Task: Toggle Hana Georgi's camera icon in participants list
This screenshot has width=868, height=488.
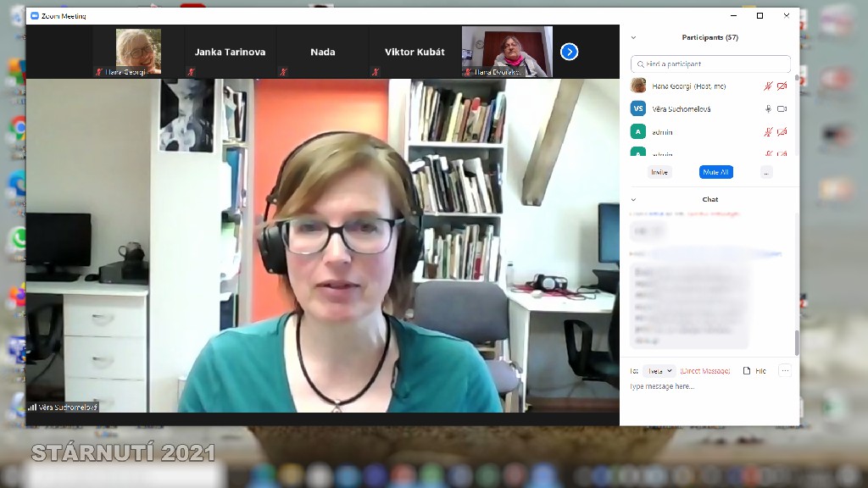Action: coord(782,86)
